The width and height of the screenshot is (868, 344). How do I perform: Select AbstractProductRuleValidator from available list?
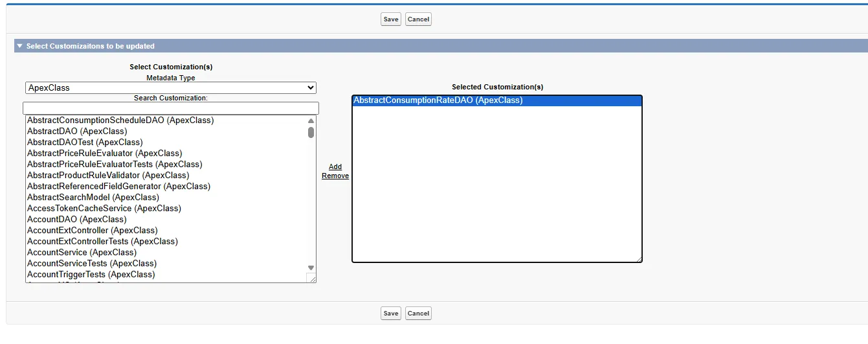point(108,175)
